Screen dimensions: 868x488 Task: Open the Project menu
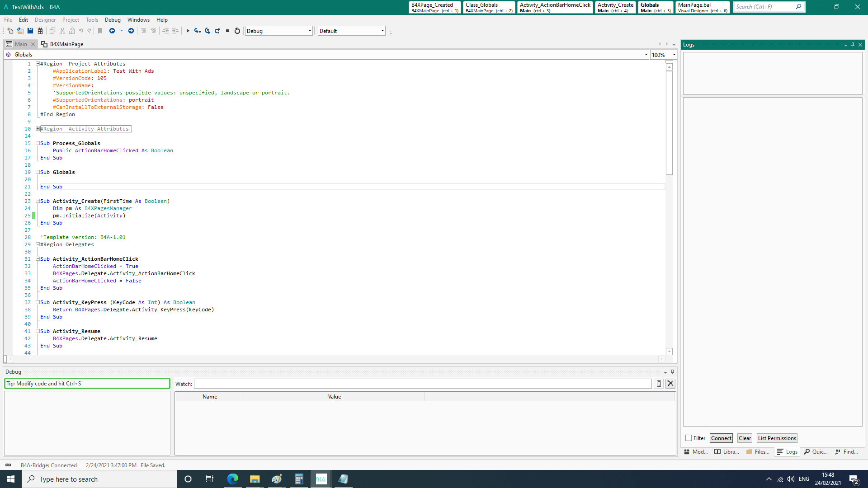coord(71,20)
